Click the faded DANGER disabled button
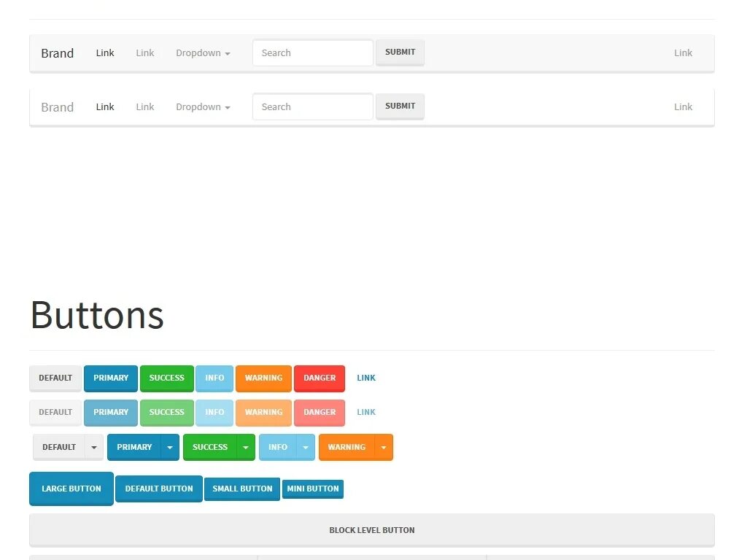This screenshot has width=747, height=560. click(320, 413)
